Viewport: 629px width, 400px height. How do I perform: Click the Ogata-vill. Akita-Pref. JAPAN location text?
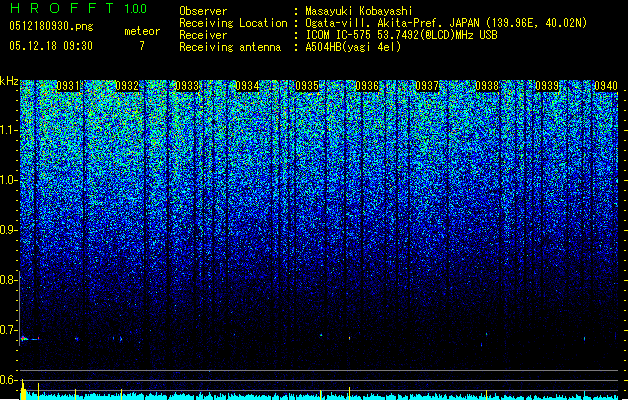click(446, 23)
